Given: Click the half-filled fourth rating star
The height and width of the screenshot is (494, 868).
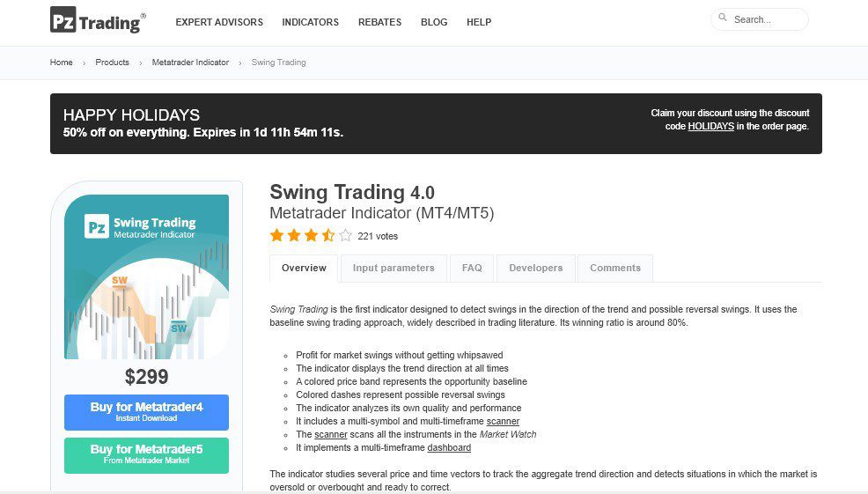Looking at the screenshot, I should coord(328,235).
